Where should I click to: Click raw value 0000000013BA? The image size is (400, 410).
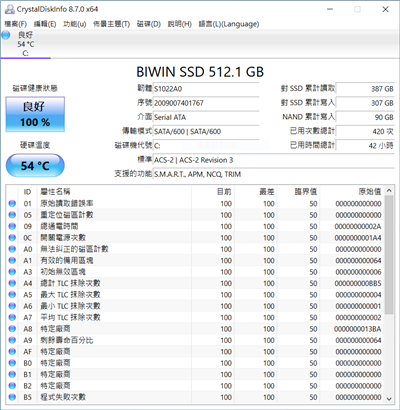(358, 329)
